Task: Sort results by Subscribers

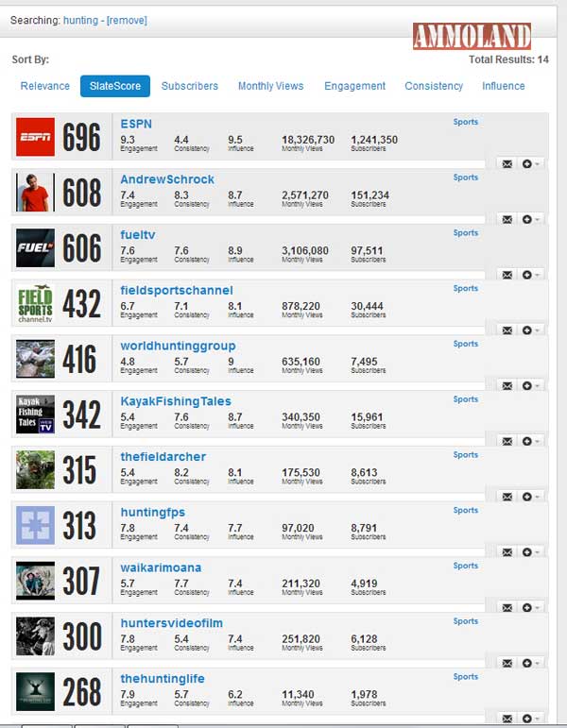Action: click(189, 86)
